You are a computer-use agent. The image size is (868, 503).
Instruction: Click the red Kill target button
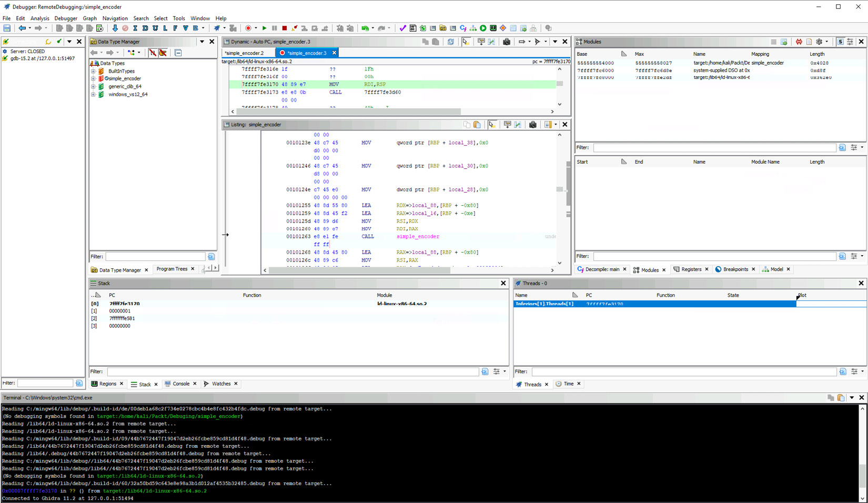tap(284, 28)
